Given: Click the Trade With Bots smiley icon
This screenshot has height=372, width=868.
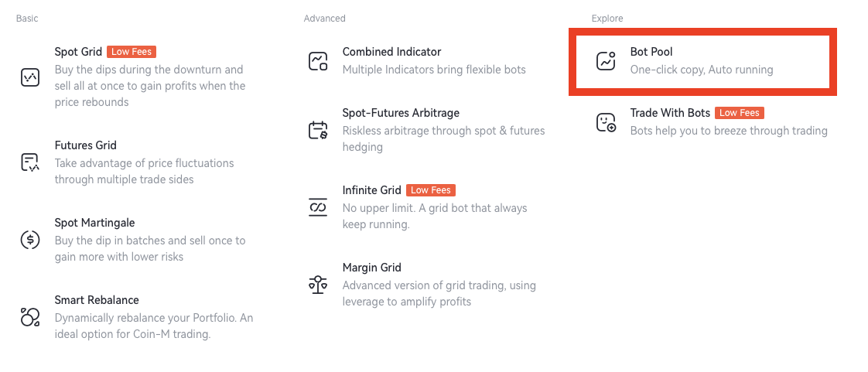Looking at the screenshot, I should tap(606, 122).
